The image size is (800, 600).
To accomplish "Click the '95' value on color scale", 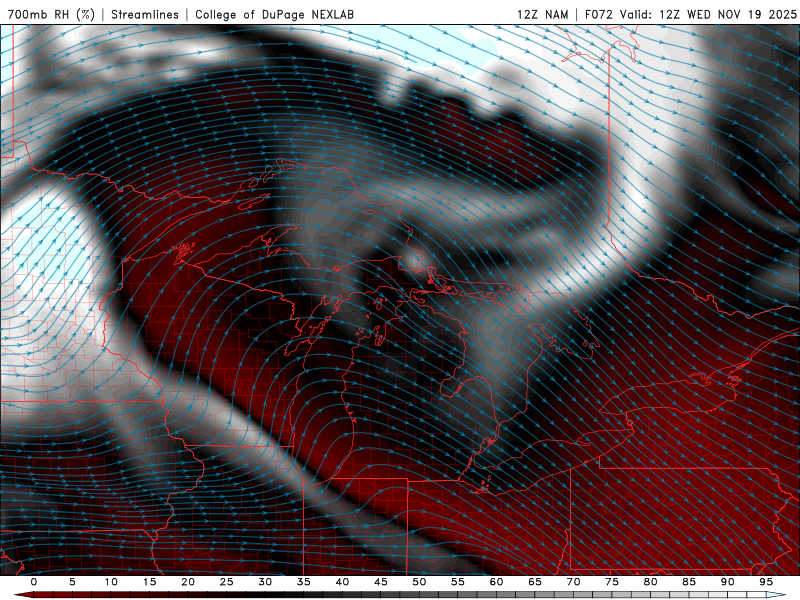I will 766,582.
